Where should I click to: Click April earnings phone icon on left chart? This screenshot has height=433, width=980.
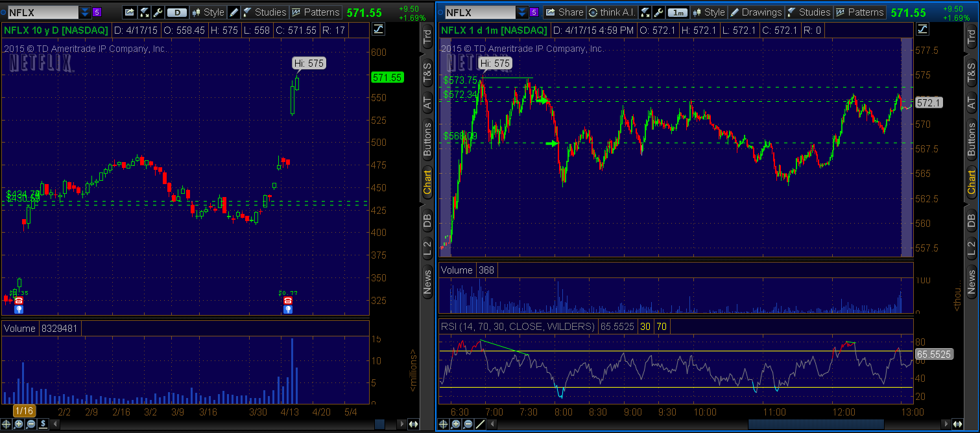click(288, 301)
